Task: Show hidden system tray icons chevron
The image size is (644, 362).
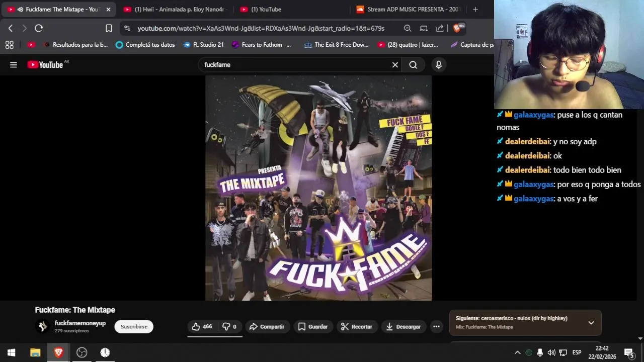Action: coord(517,352)
